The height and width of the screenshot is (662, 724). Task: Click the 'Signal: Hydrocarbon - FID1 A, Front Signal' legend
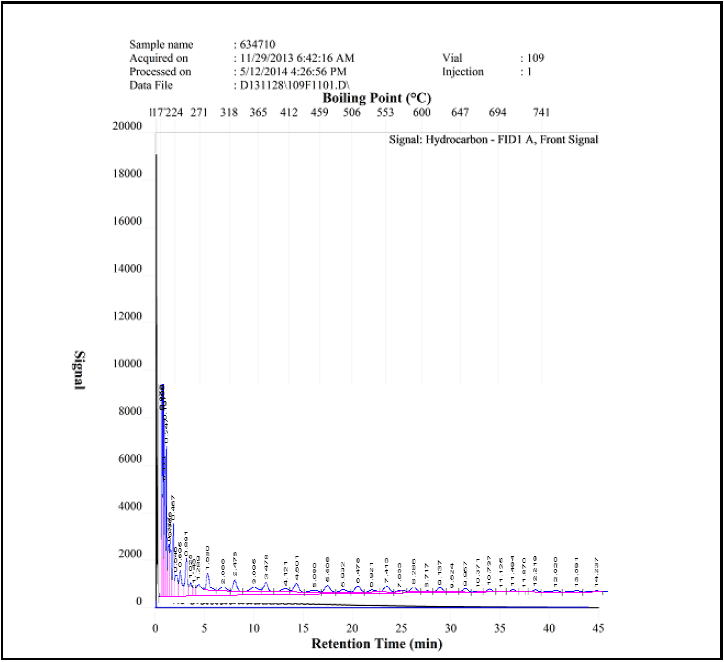click(493, 139)
